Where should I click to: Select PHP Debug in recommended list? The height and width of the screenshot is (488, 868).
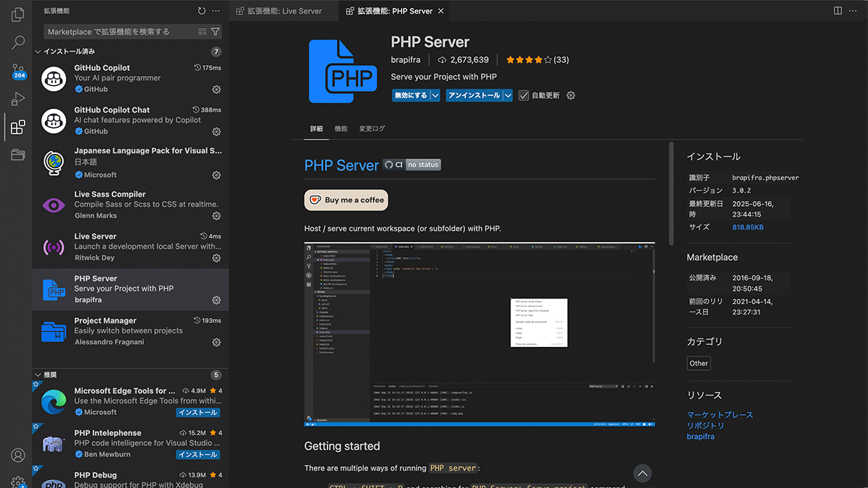tap(130, 478)
